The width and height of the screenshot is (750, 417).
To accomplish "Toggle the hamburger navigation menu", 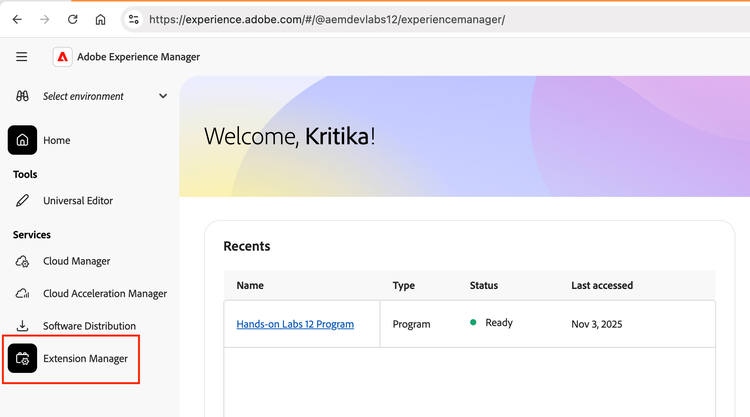I will coord(22,57).
